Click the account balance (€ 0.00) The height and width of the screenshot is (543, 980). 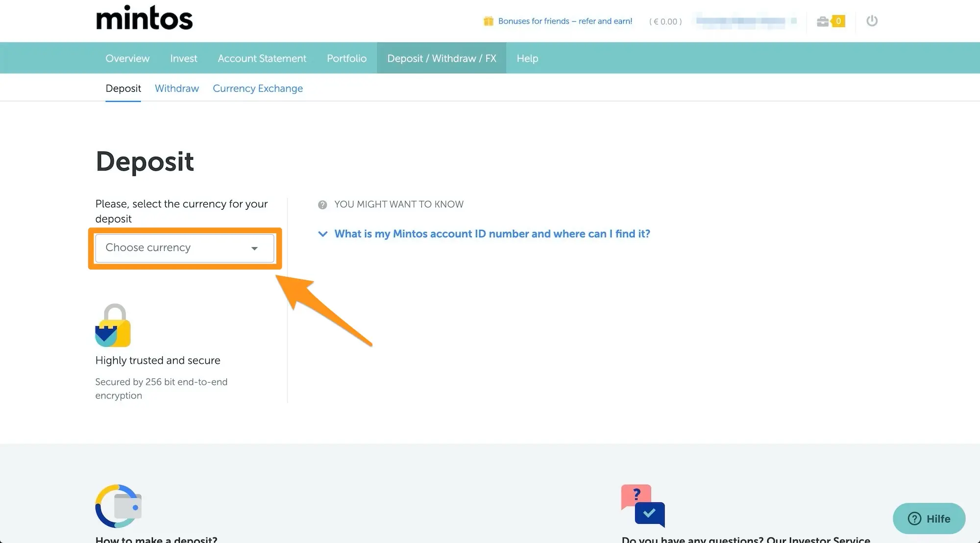[x=665, y=22]
